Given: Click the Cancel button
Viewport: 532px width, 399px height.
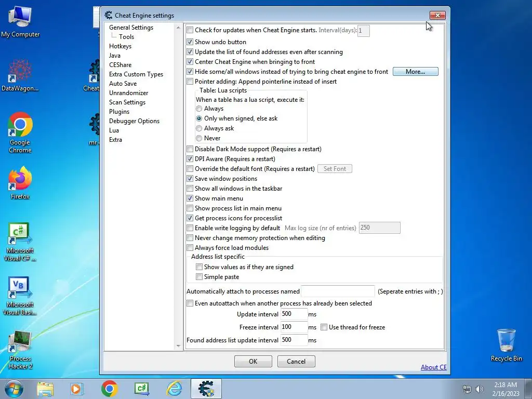Looking at the screenshot, I should point(296,362).
